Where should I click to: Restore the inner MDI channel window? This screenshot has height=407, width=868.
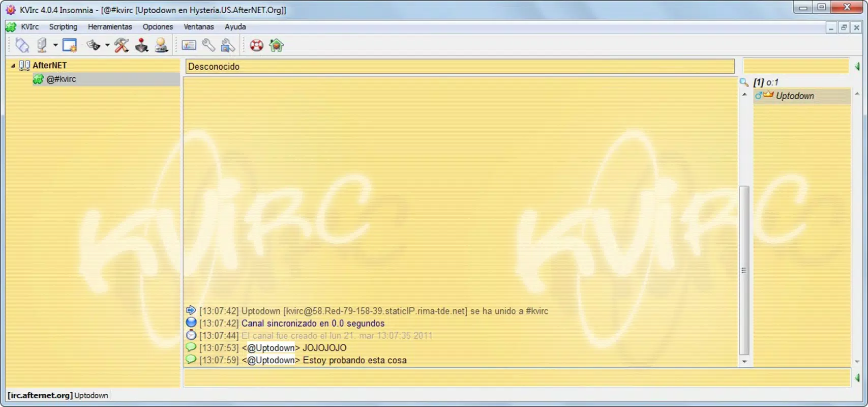click(x=844, y=28)
